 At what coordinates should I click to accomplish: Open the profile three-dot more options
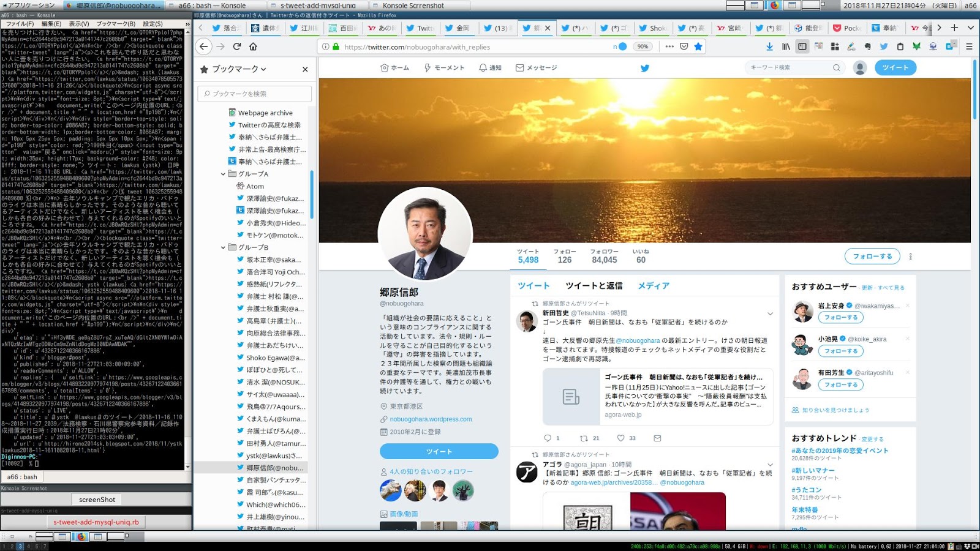910,257
